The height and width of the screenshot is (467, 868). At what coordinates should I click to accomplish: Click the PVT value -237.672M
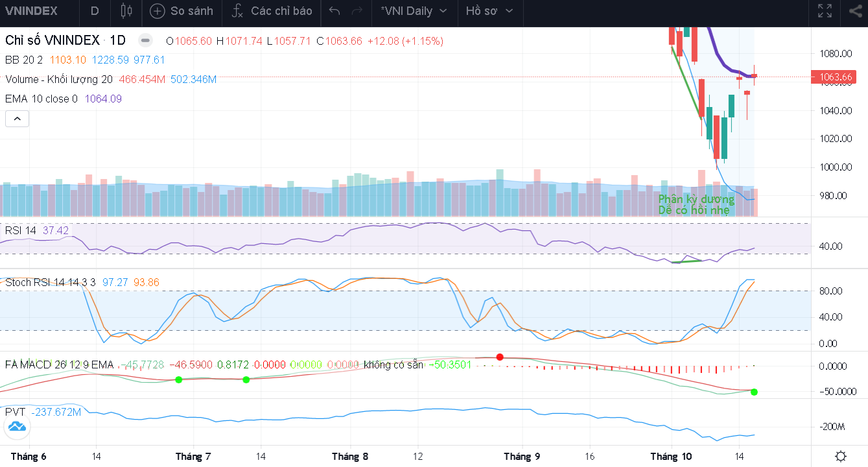(56, 412)
